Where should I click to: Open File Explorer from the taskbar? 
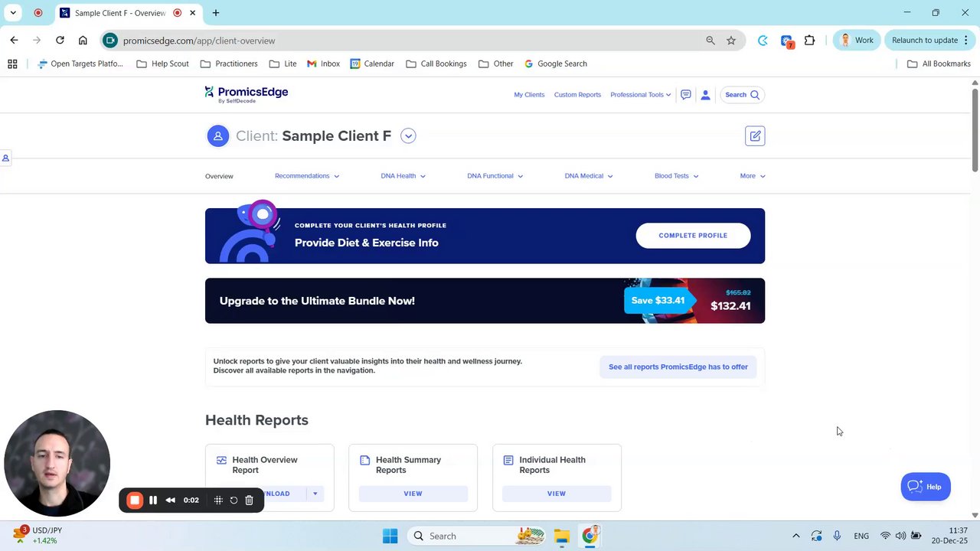point(562,536)
